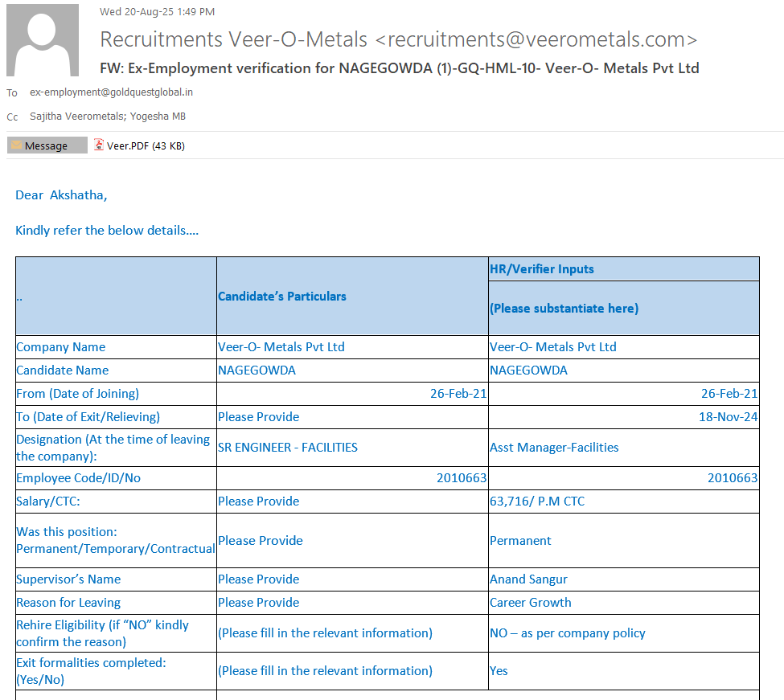Click supervisor name 'Anand Sangur'
This screenshot has height=700, width=784.
528,579
